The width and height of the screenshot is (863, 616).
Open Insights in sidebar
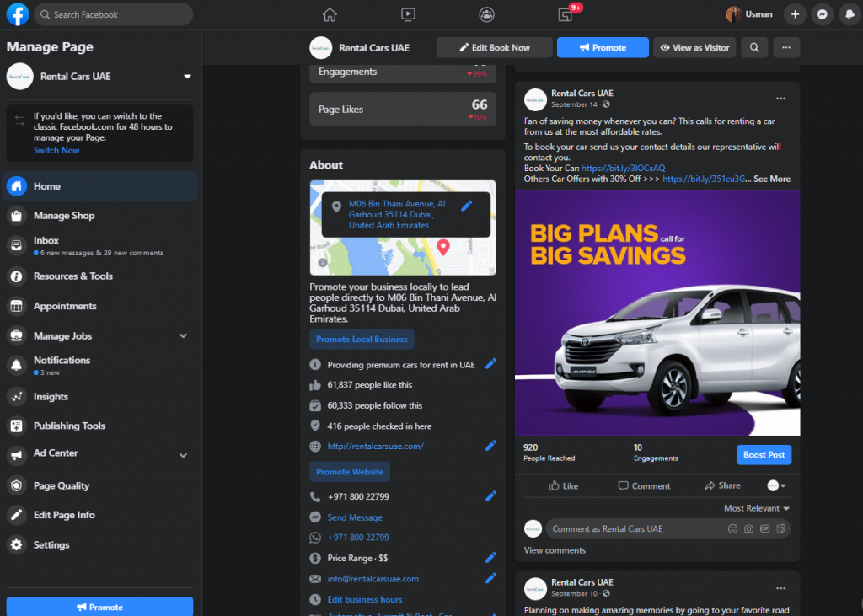100,396
